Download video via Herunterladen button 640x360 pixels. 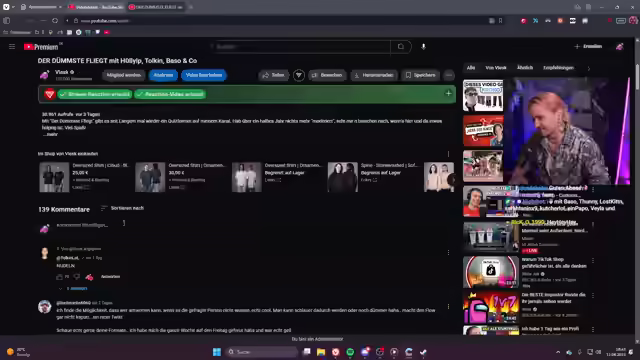click(374, 75)
